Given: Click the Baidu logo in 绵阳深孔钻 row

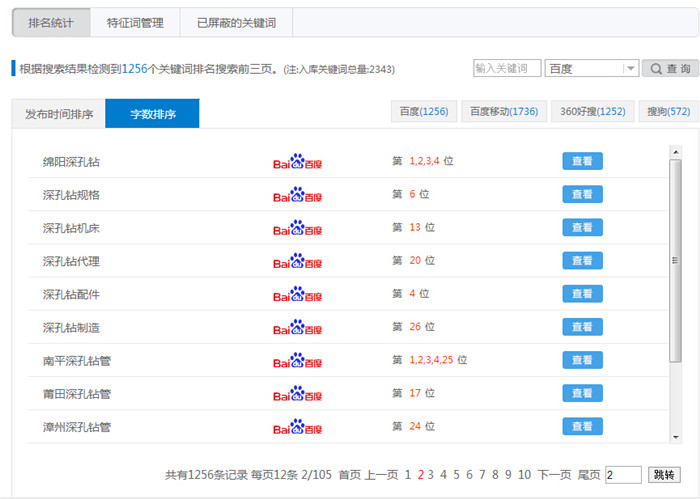Looking at the screenshot, I should [297, 162].
